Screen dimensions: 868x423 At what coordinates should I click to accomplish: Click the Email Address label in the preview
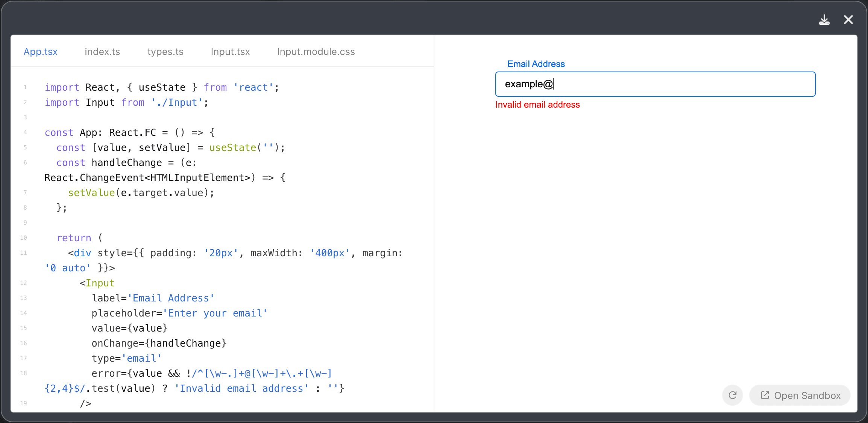(x=536, y=64)
